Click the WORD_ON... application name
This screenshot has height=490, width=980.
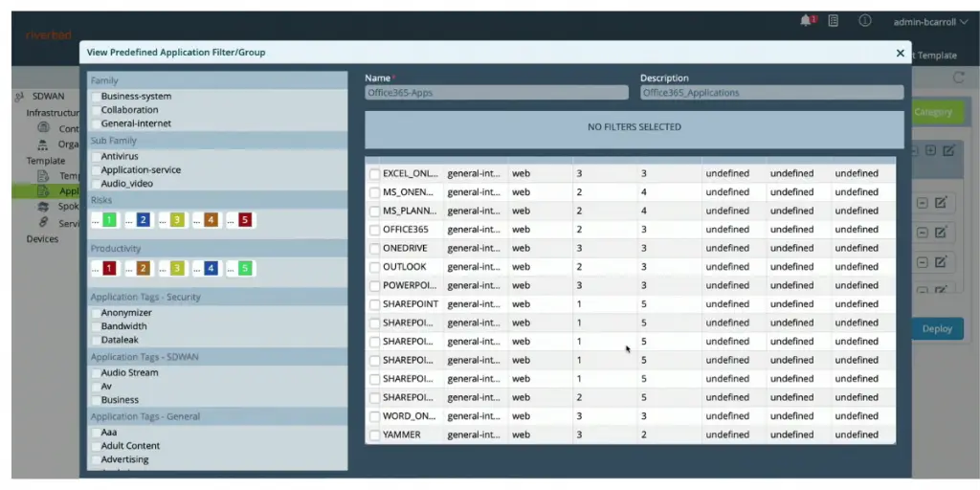tap(410, 416)
